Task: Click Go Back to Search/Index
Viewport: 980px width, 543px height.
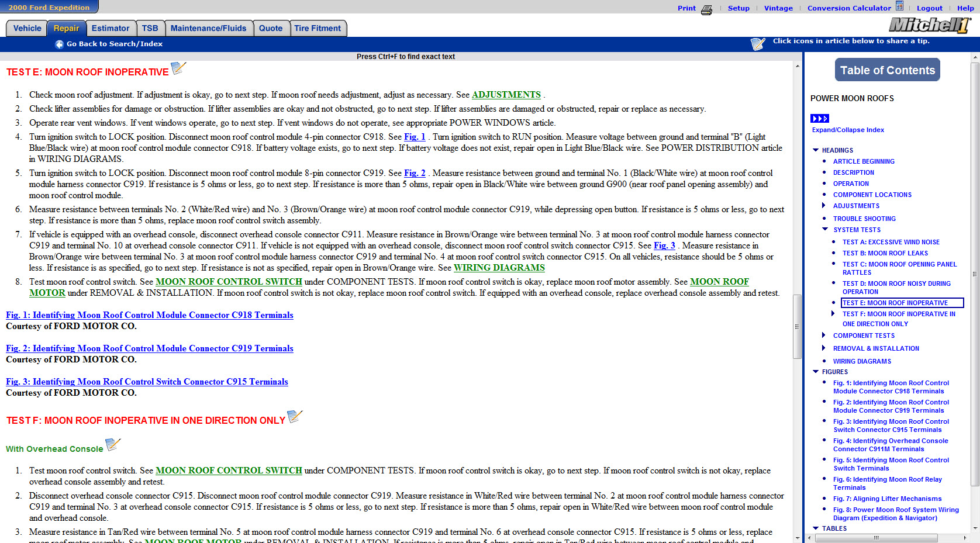Action: click(115, 44)
